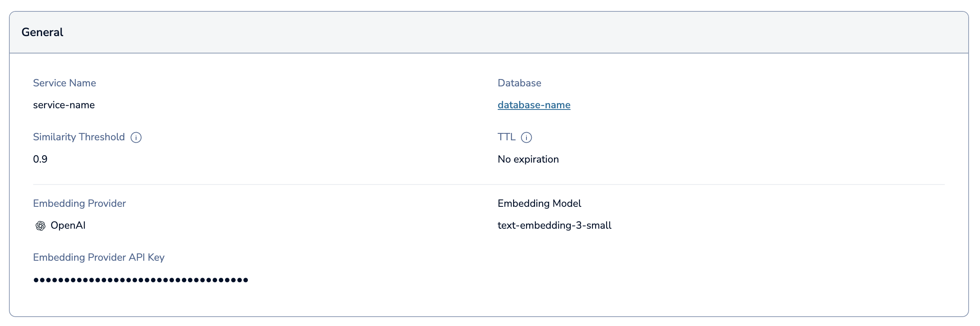The width and height of the screenshot is (980, 326).
Task: Click the Service Name label
Action: 64,83
